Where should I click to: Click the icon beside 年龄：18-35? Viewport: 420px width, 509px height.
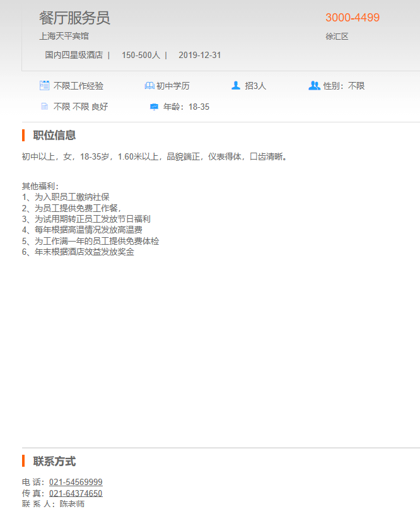point(154,107)
